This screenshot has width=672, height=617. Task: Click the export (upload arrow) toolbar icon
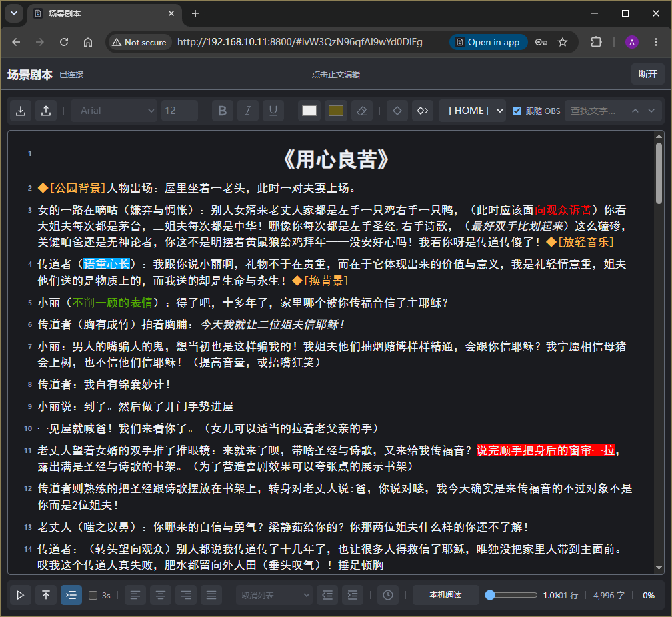(x=46, y=111)
